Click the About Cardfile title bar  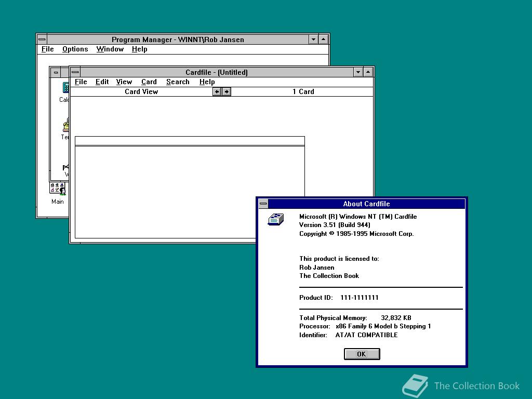(366, 204)
